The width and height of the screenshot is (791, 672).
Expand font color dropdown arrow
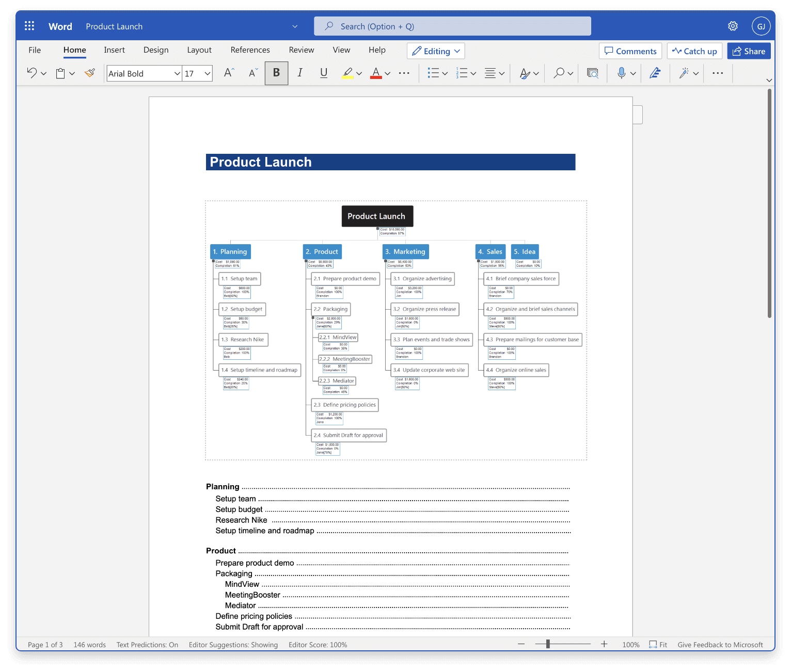click(387, 74)
